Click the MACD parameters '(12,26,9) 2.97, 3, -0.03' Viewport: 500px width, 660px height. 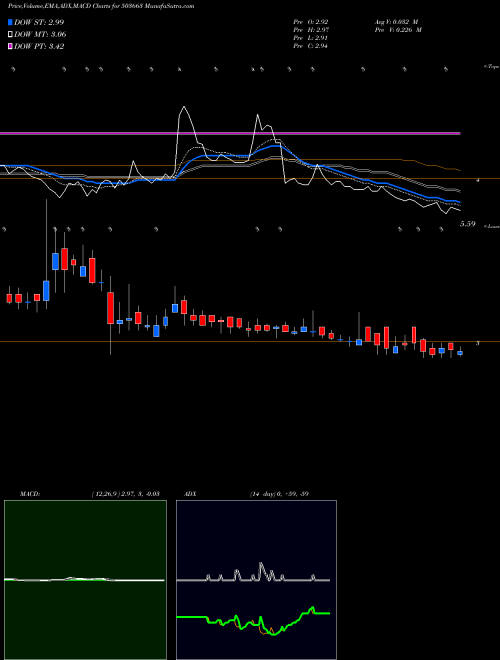click(x=125, y=494)
